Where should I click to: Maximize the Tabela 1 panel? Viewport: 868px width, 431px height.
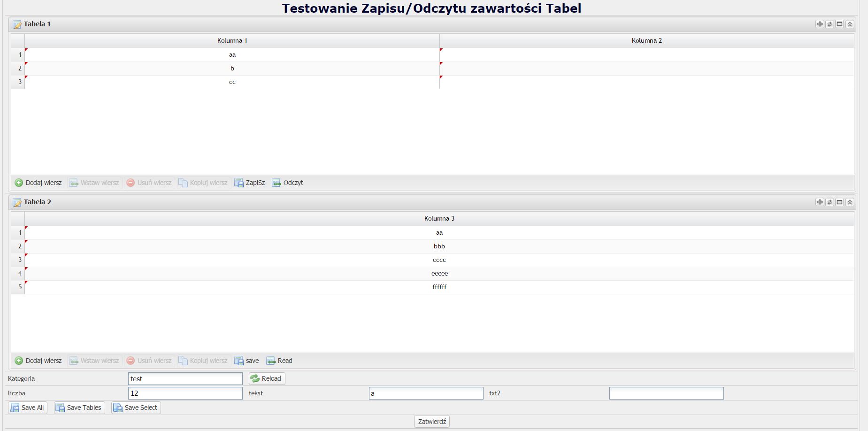[x=840, y=24]
